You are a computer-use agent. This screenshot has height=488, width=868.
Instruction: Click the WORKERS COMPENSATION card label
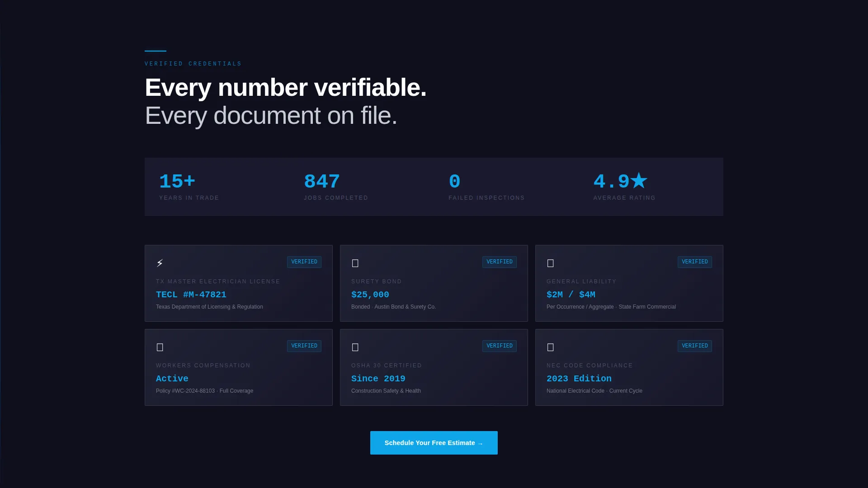click(x=203, y=366)
